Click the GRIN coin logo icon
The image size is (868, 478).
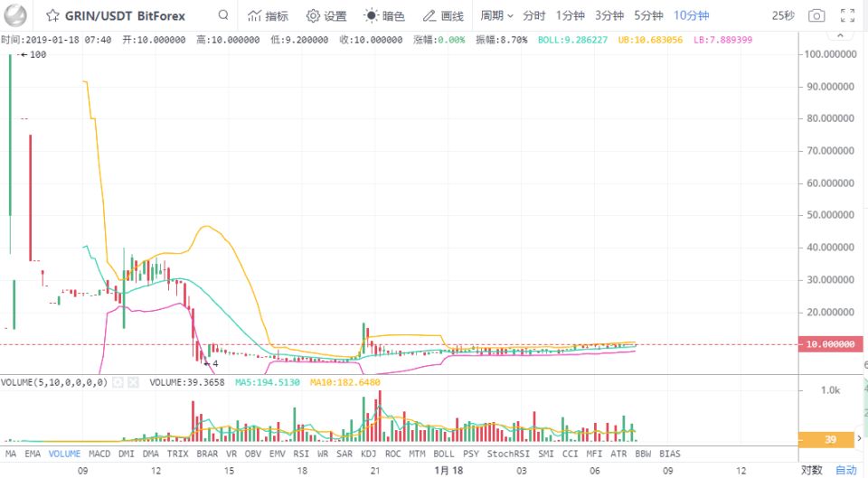pos(15,15)
